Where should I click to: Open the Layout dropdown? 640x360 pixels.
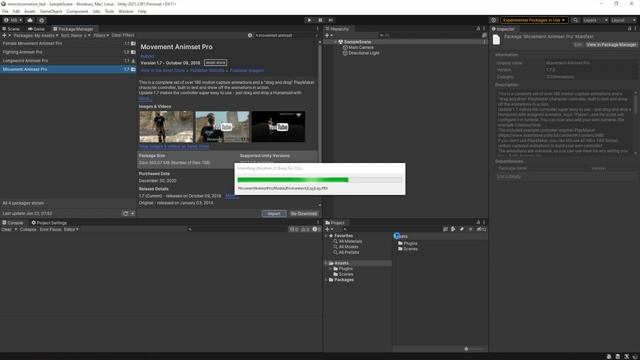[x=623, y=20]
